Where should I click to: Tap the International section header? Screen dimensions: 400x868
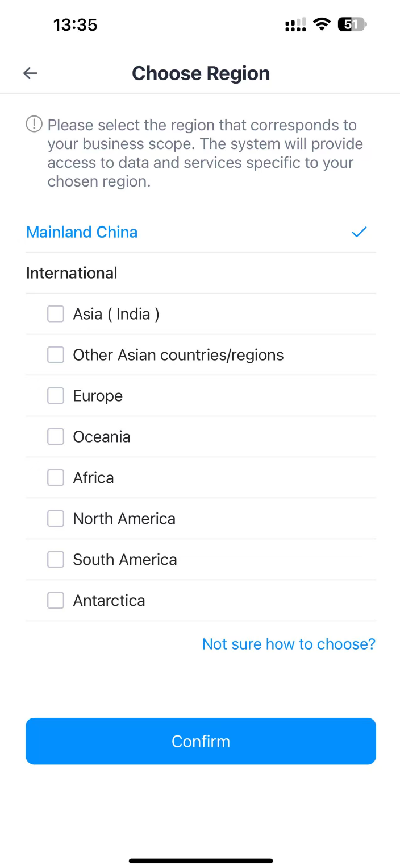coord(72,273)
